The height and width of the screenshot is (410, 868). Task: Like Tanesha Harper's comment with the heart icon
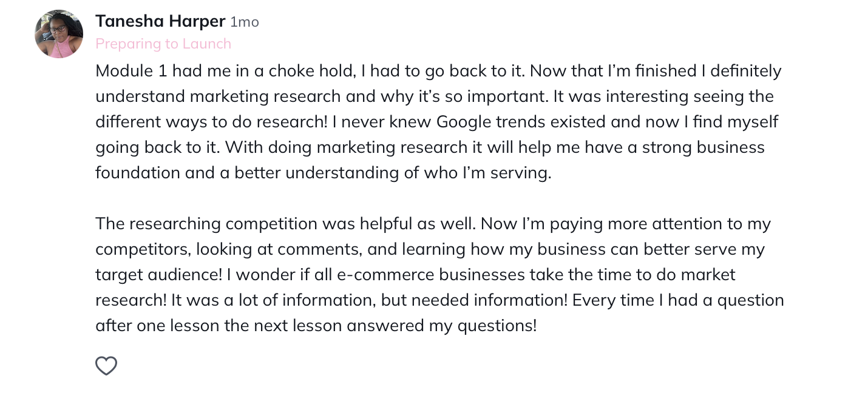coord(106,366)
